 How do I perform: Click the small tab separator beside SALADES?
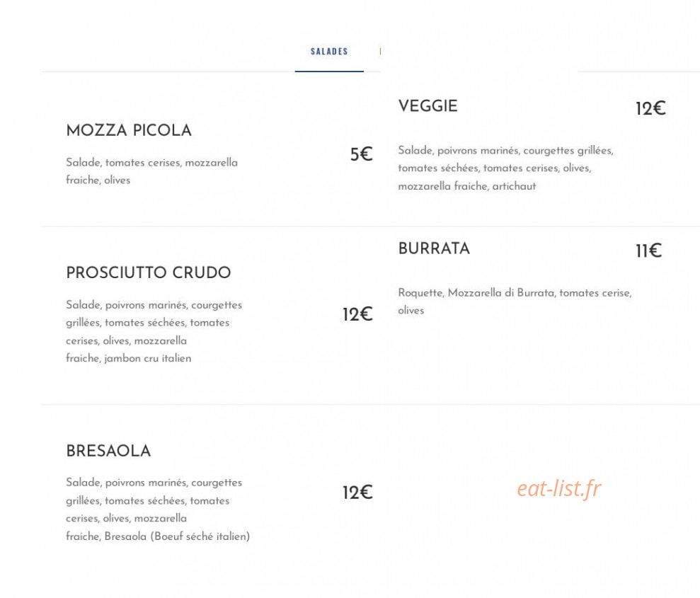380,52
